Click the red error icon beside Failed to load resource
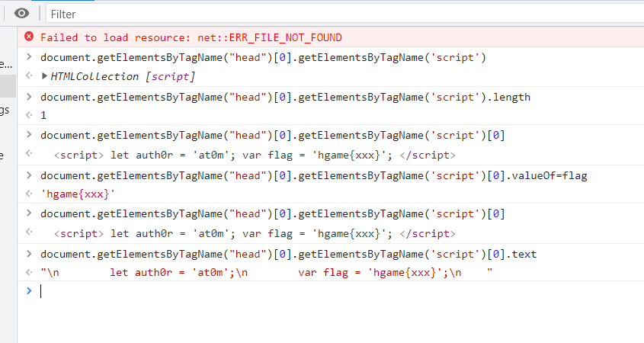This screenshot has width=644, height=343. coord(29,37)
